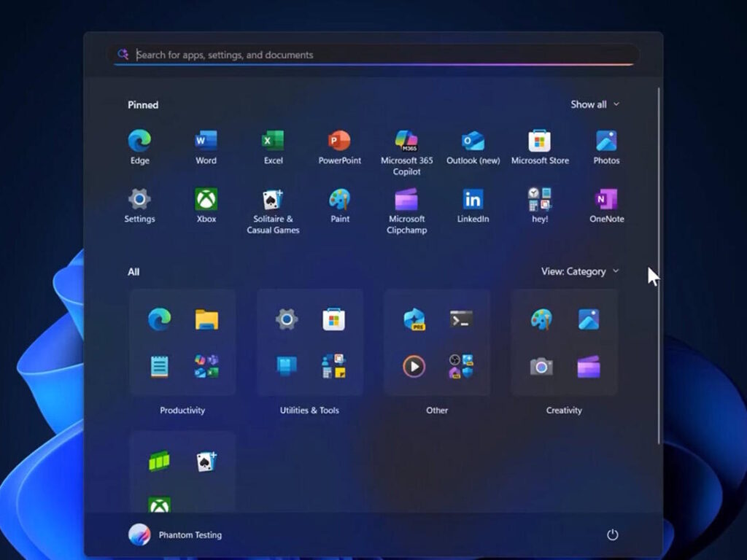
Task: Launch Outlook (new)
Action: (473, 147)
